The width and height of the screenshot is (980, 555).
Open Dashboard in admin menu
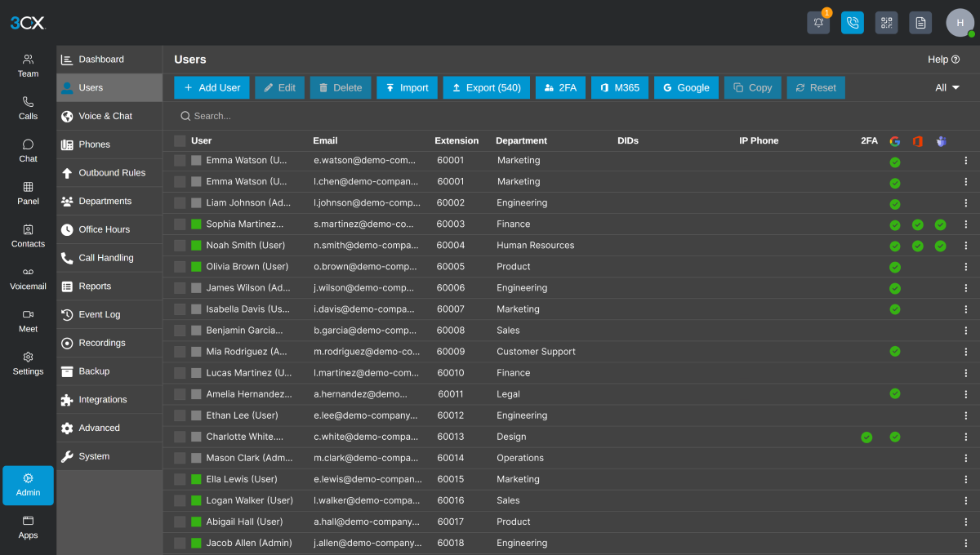pos(109,60)
